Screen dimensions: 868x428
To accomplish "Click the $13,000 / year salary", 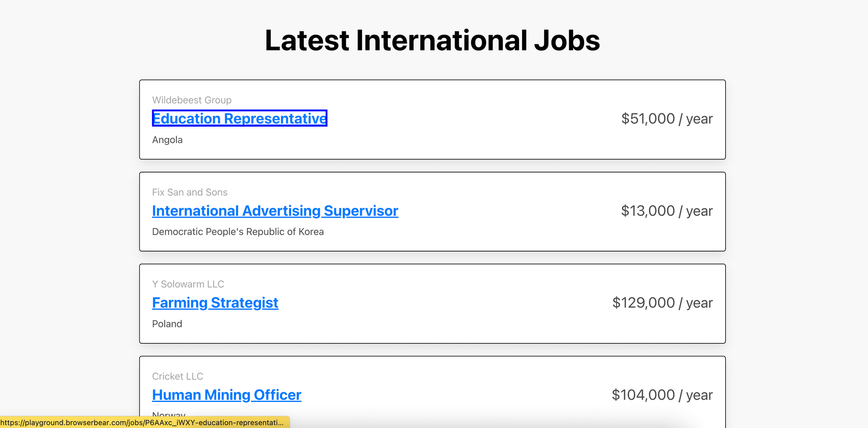I will 667,211.
